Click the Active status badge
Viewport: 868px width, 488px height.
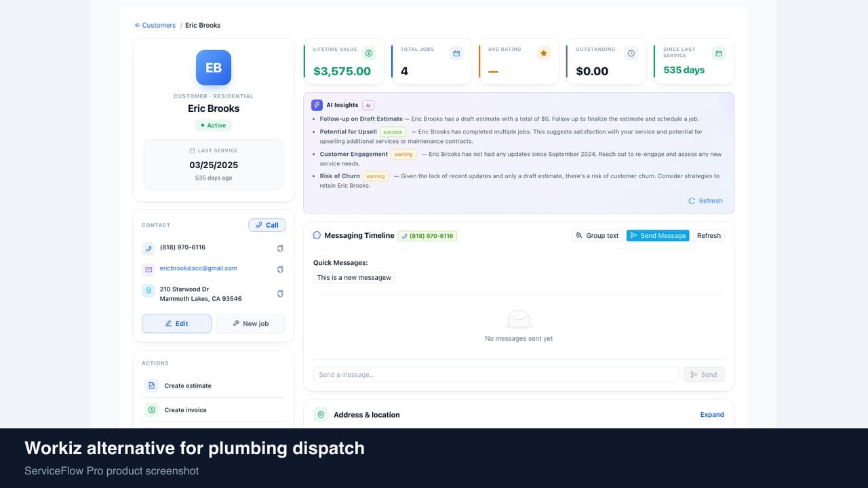(214, 125)
